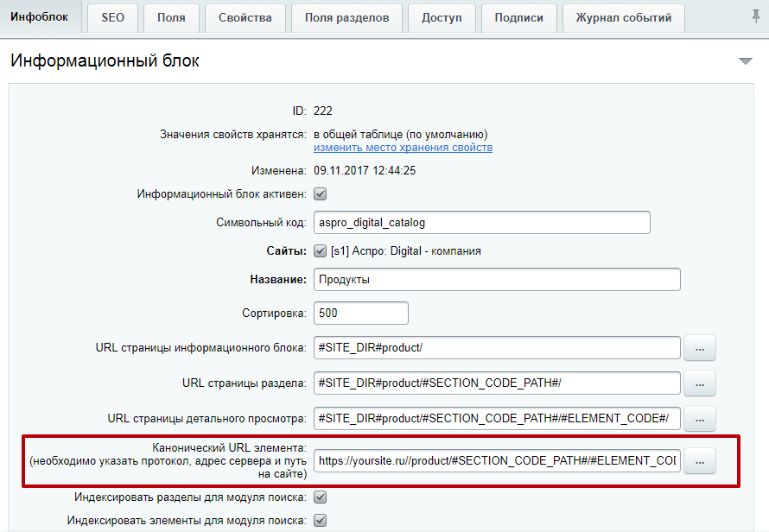Open template picker for URL страницы детального просмотра
This screenshot has width=769, height=532.
click(x=700, y=418)
